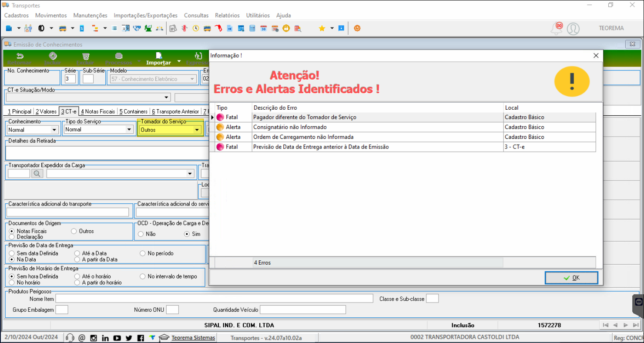Open the notifications bell icon
This screenshot has width=644, height=343.
coord(557,28)
